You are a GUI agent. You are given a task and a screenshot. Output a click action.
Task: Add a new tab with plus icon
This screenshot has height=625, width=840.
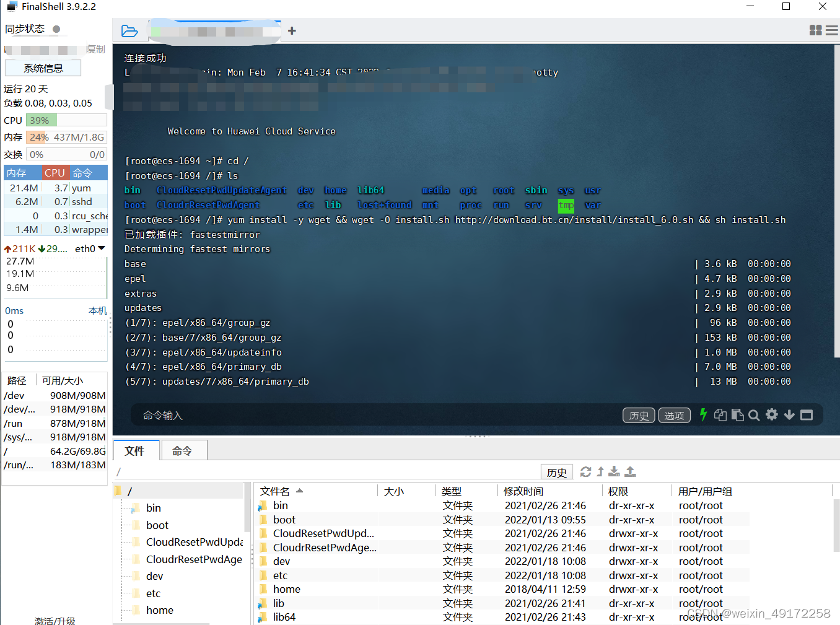(292, 31)
